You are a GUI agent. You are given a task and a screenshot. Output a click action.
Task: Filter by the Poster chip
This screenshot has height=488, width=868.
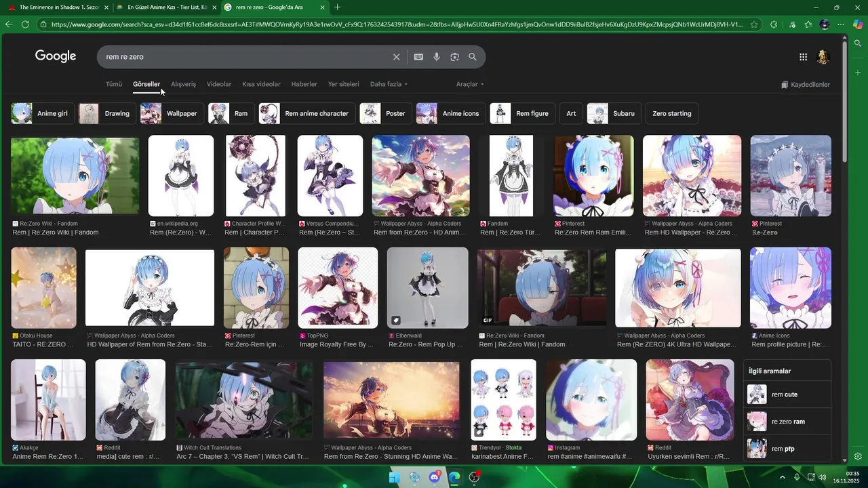pyautogui.click(x=385, y=113)
